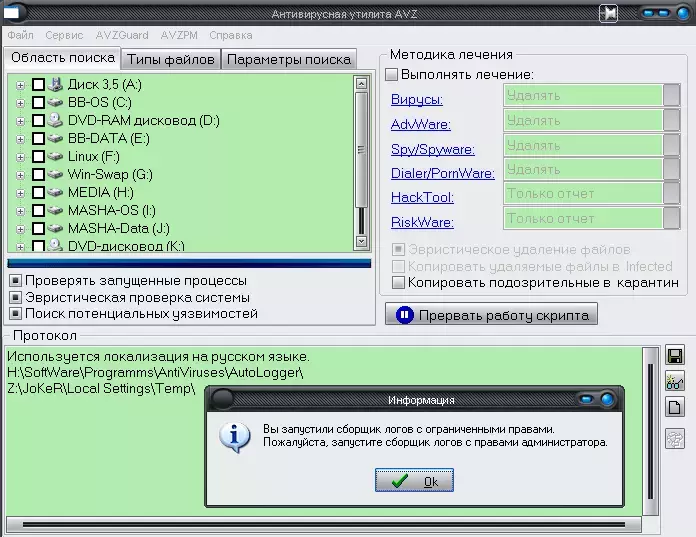Select the MASHA-Data (J:) drive row
Screen dimensions: 696x537
[119, 229]
